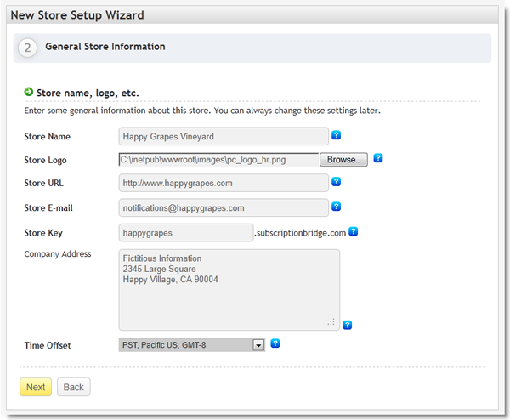Open the Time Offset dropdown
Image resolution: width=510 pixels, height=420 pixels.
pos(191,344)
